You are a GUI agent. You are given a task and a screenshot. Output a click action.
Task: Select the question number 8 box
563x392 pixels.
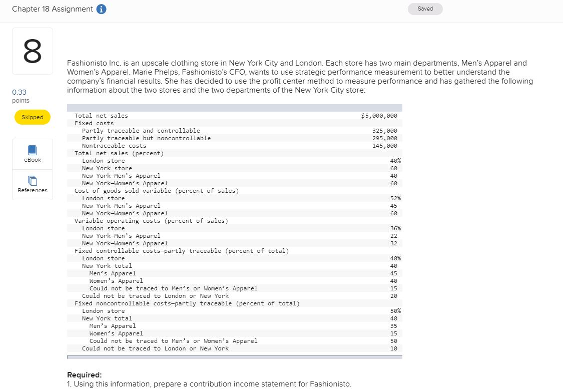pyautogui.click(x=32, y=51)
